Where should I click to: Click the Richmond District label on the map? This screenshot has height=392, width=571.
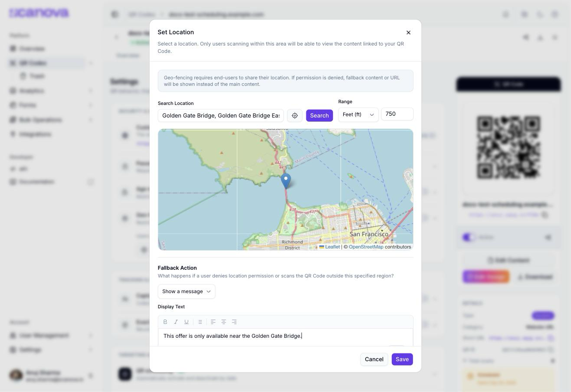tap(292, 245)
